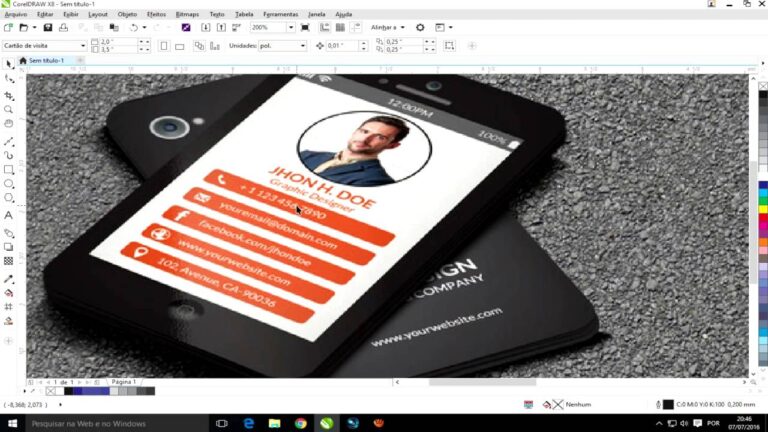The height and width of the screenshot is (432, 768).
Task: Select the Text tool
Action: 9,216
